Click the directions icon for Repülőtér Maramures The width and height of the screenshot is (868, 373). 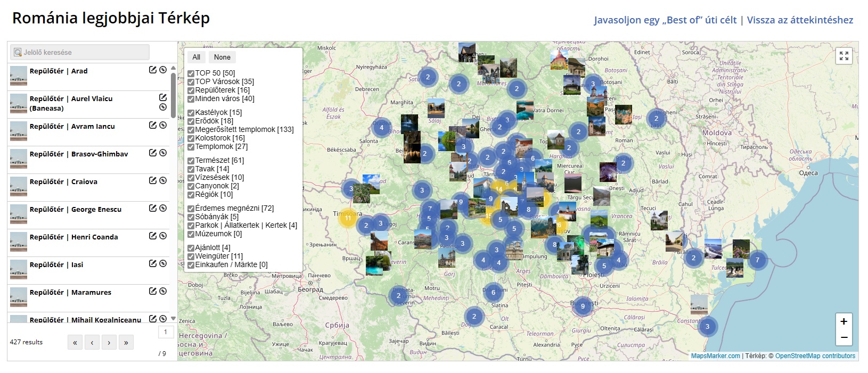pyautogui.click(x=163, y=291)
